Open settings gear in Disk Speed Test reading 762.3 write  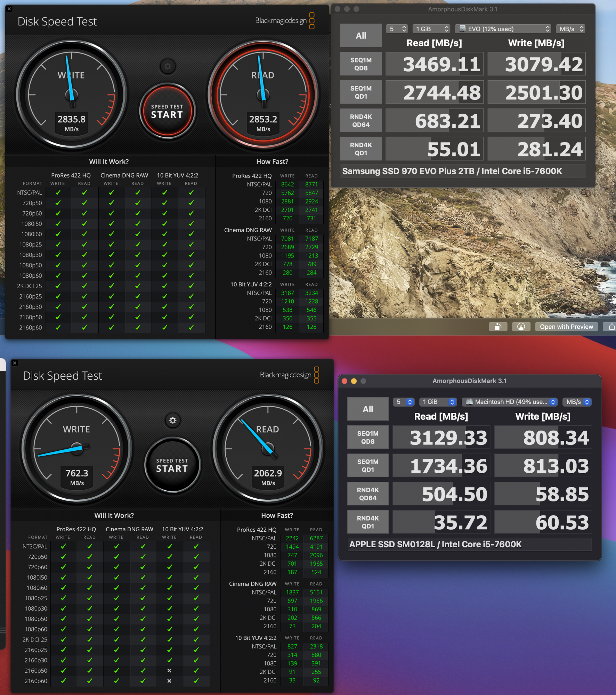tap(172, 420)
